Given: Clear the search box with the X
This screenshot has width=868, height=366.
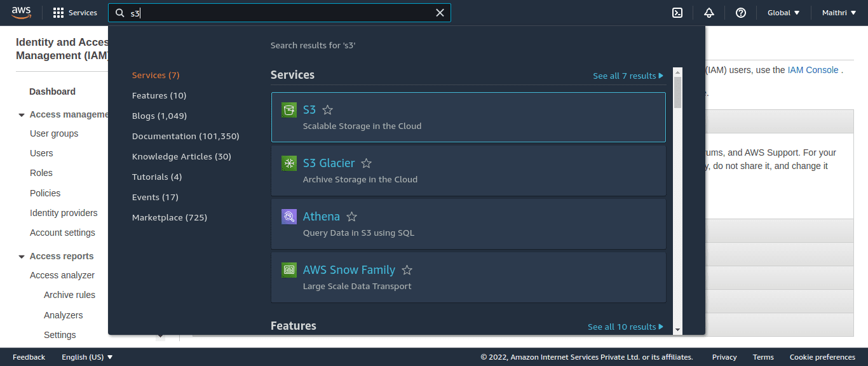Looking at the screenshot, I should point(440,13).
